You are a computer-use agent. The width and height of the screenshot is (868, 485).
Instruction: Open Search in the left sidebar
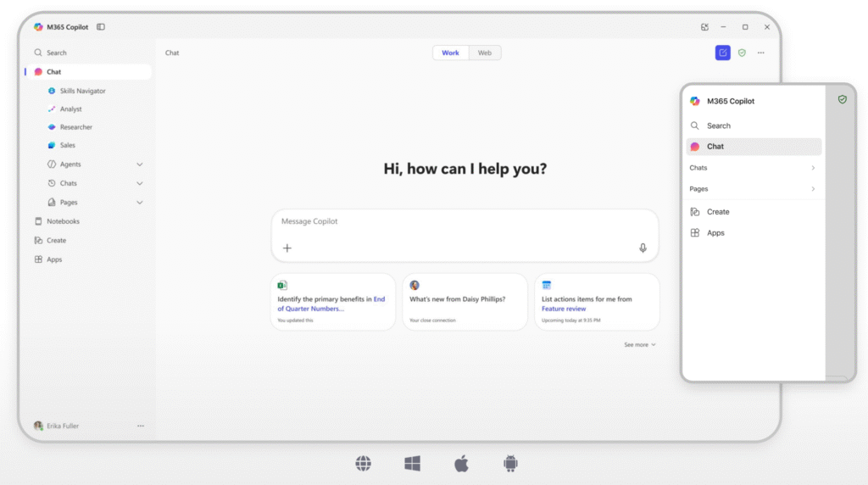88,53
